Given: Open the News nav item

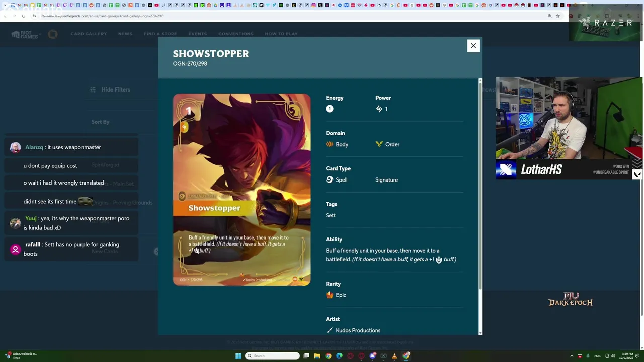Looking at the screenshot, I should (x=125, y=34).
